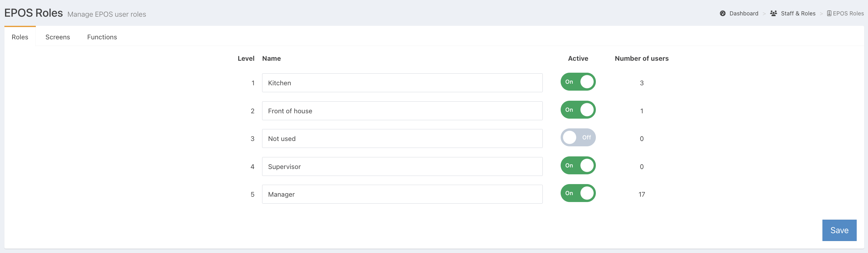Toggle the Supervisor role active switch
The image size is (868, 253).
(578, 166)
